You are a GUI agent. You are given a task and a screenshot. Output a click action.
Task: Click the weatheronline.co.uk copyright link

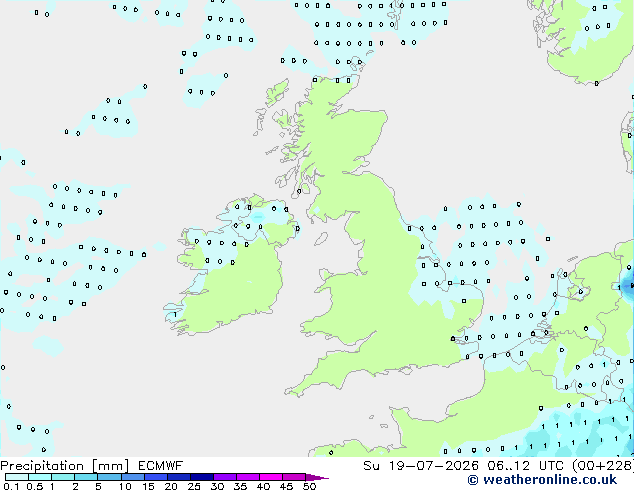pyautogui.click(x=542, y=480)
